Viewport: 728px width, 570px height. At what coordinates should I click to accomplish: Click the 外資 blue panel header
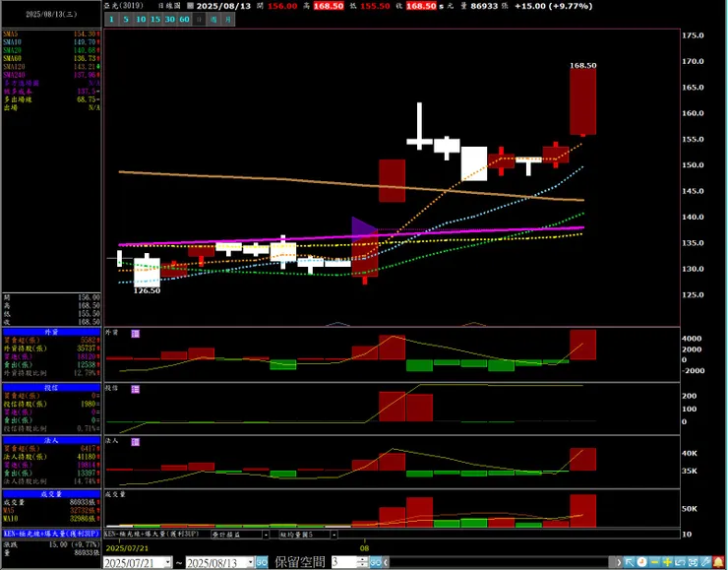(51, 332)
